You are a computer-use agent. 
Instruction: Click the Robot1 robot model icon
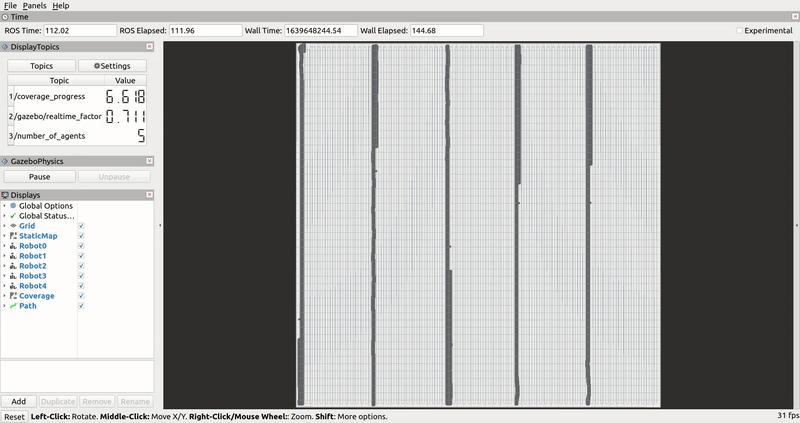click(13, 256)
